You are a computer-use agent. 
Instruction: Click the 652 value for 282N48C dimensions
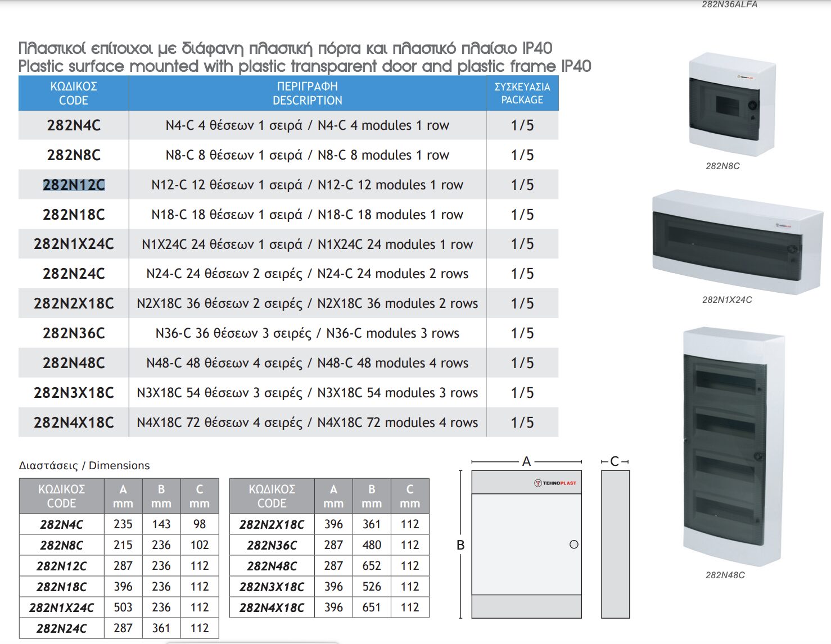(372, 566)
